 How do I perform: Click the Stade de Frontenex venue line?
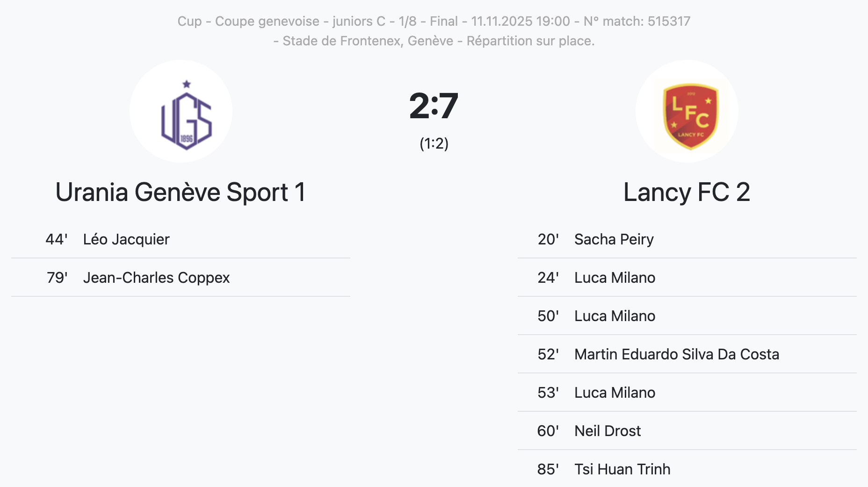click(x=434, y=41)
